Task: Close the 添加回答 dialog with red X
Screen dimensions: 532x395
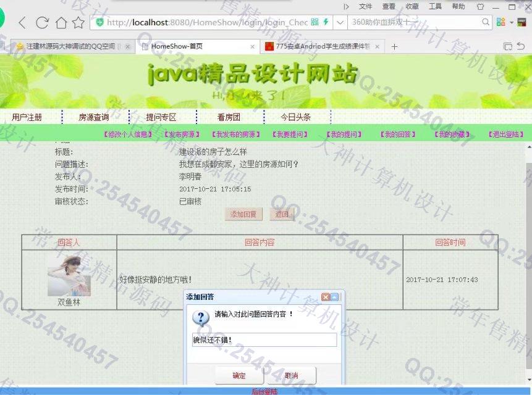Action: click(x=326, y=297)
